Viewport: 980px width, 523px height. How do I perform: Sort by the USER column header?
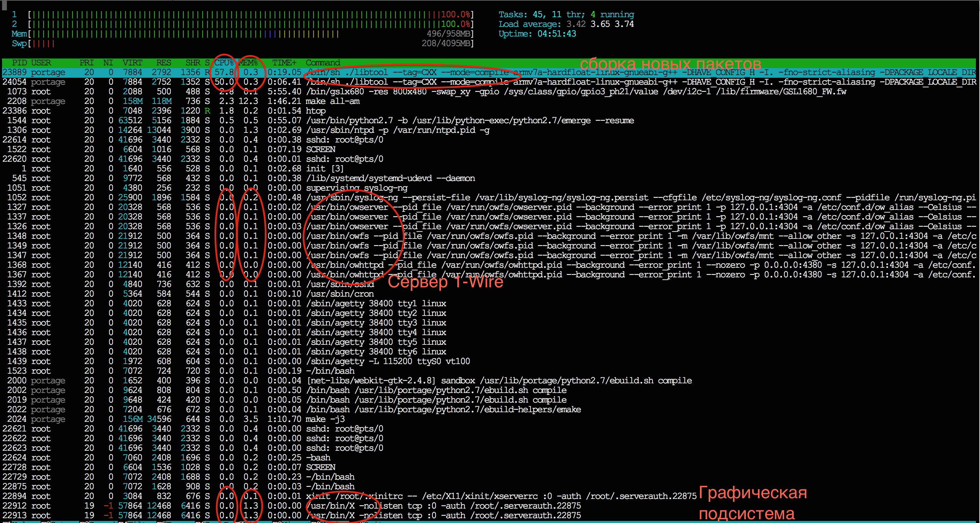(x=41, y=63)
